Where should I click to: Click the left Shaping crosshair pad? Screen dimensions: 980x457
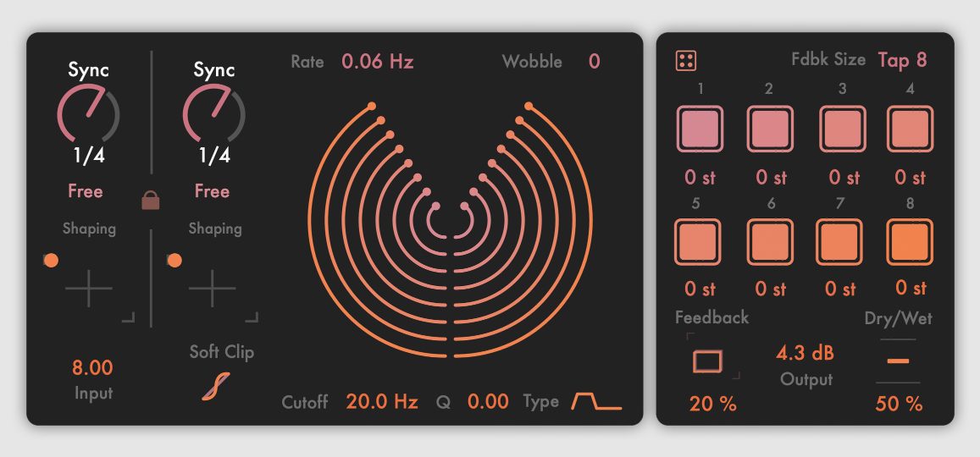pos(88,289)
